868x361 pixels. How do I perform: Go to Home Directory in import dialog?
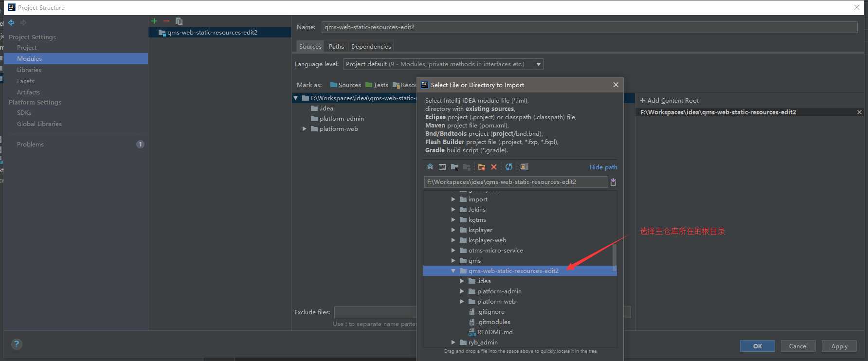tap(430, 167)
